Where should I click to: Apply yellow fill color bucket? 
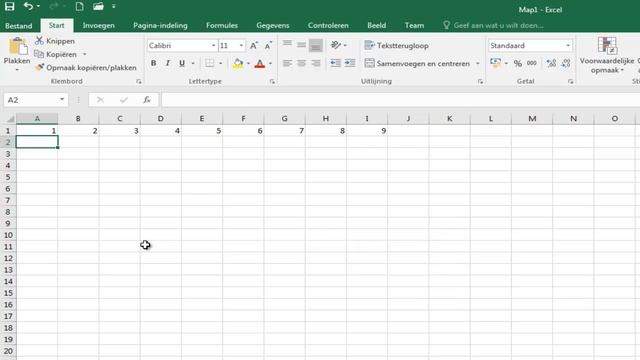click(238, 63)
